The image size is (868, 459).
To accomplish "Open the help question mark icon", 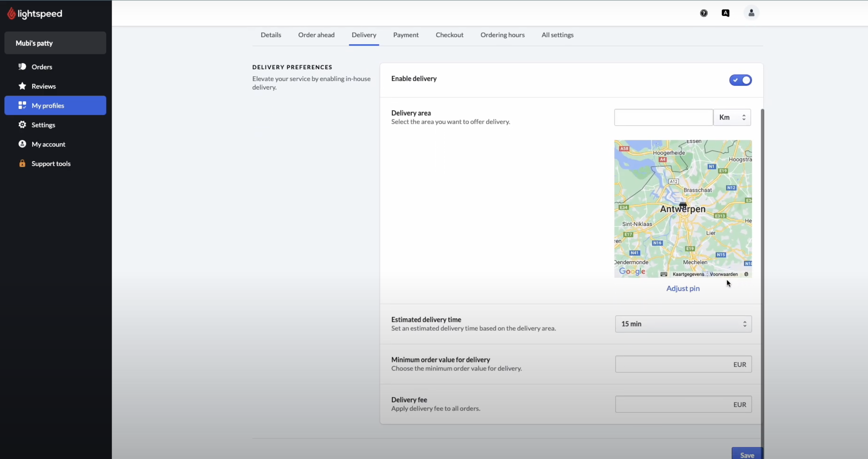I will 704,13.
